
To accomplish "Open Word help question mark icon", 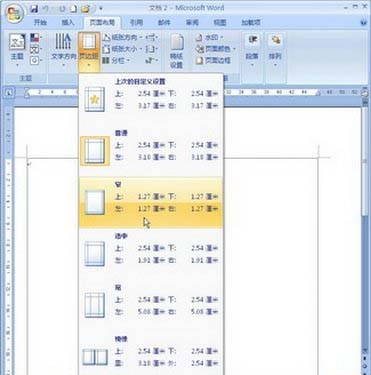I will point(364,23).
